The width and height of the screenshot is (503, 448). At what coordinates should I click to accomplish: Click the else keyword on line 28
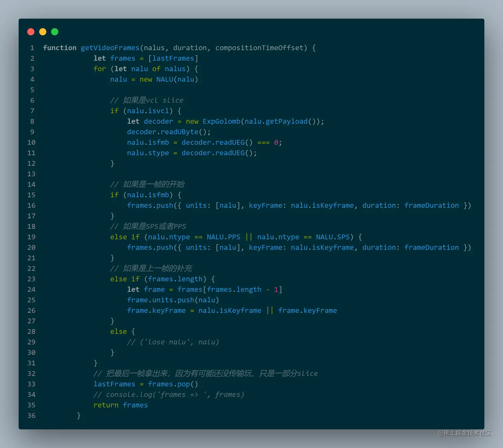coord(118,331)
